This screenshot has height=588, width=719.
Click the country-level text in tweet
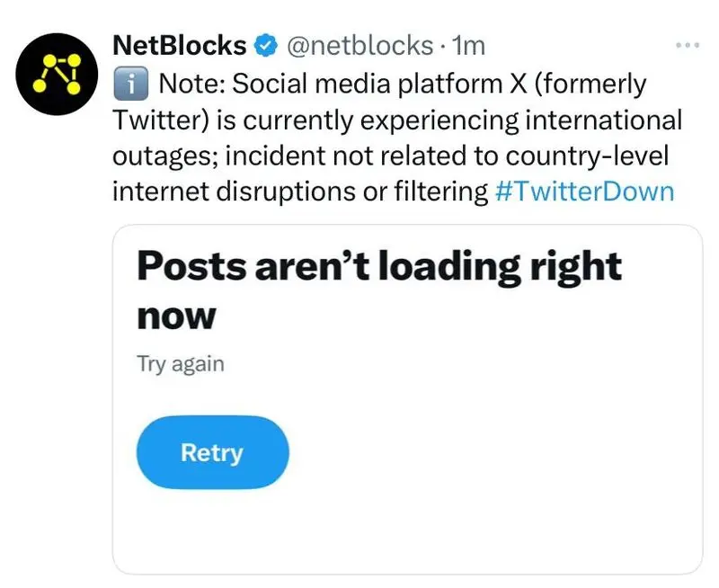pyautogui.click(x=587, y=156)
